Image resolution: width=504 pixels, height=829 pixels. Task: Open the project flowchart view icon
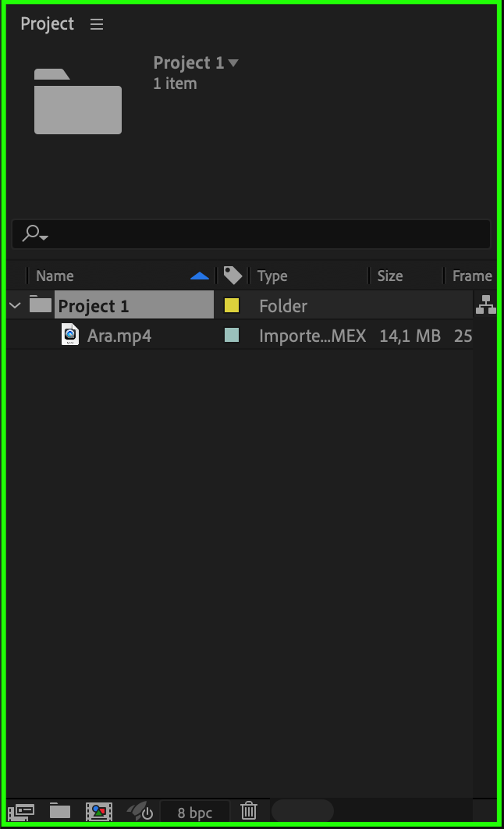click(x=485, y=305)
